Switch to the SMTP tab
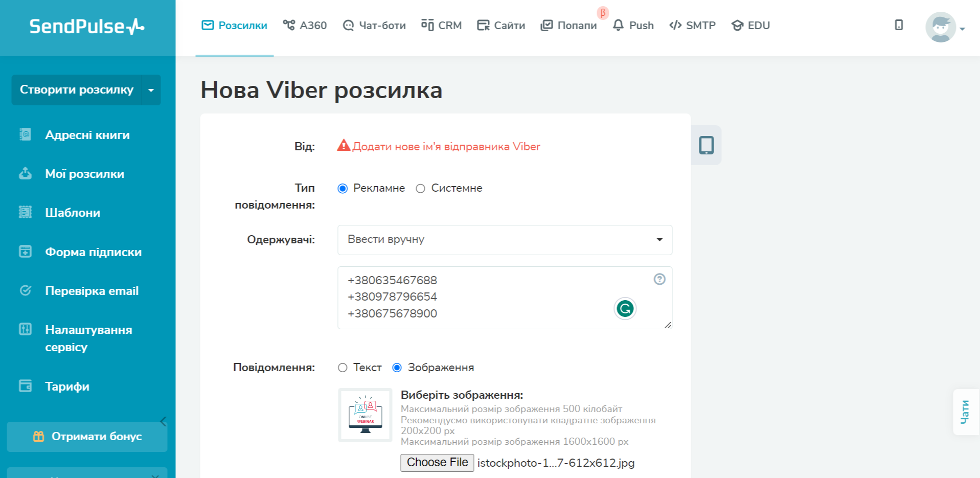Image resolution: width=980 pixels, height=478 pixels. [692, 26]
